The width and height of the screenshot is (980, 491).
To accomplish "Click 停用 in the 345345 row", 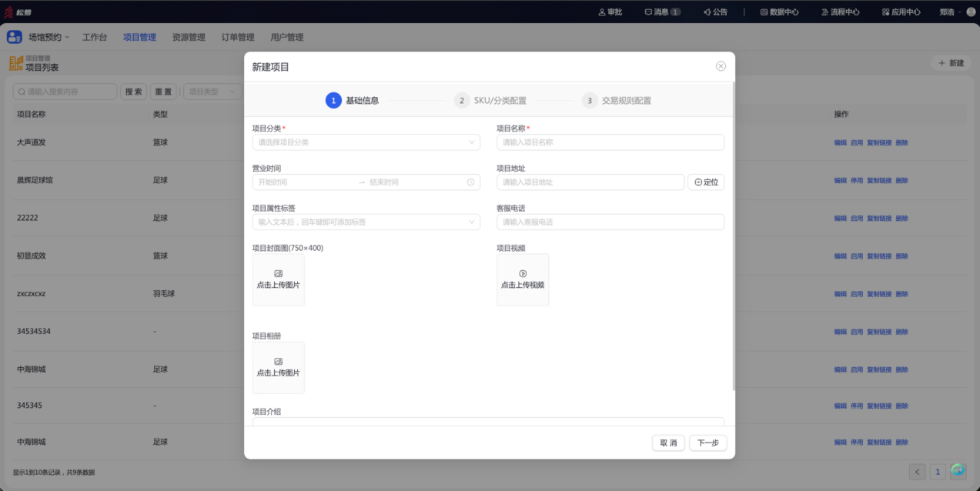I will click(856, 406).
